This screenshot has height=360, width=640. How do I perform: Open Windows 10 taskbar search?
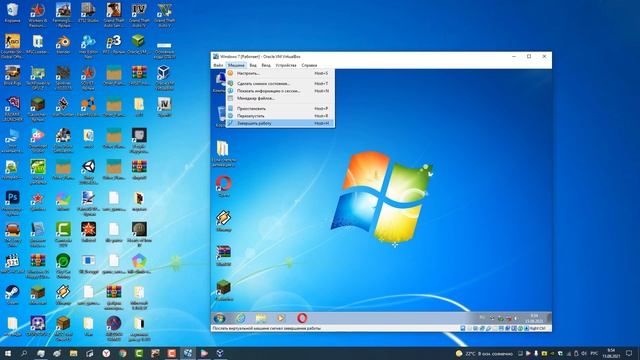(24, 353)
